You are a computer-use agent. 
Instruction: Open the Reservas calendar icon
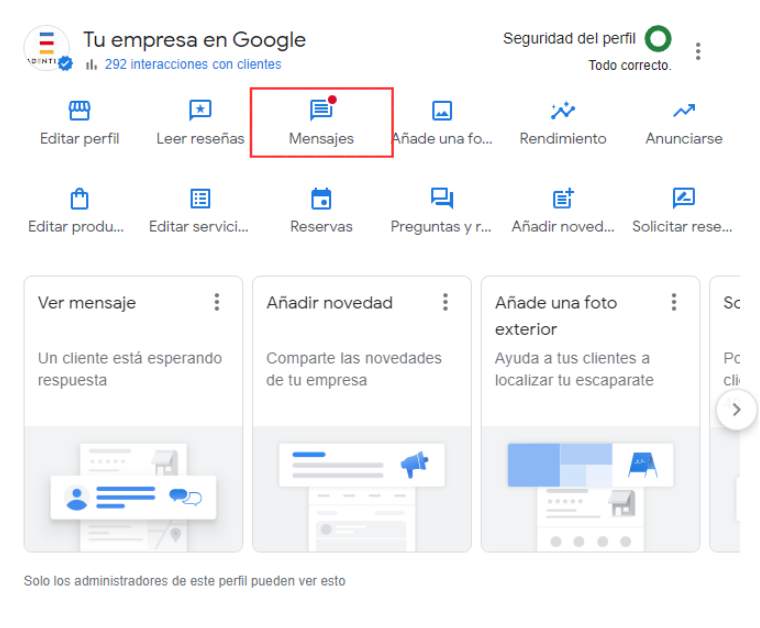click(321, 199)
